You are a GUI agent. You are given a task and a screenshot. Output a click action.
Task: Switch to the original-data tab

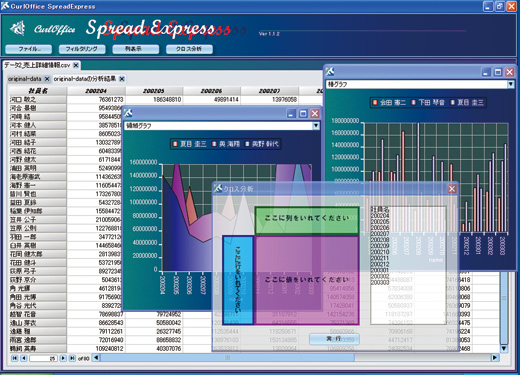[25, 79]
